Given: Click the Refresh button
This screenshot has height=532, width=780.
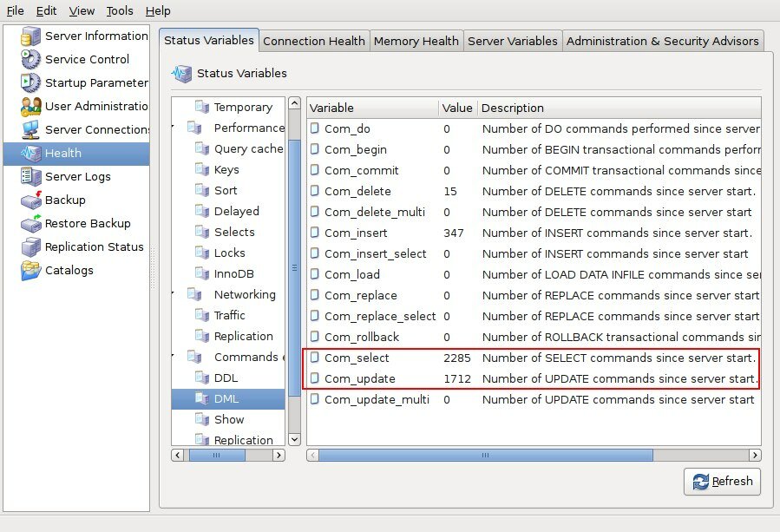Looking at the screenshot, I should pyautogui.click(x=722, y=482).
